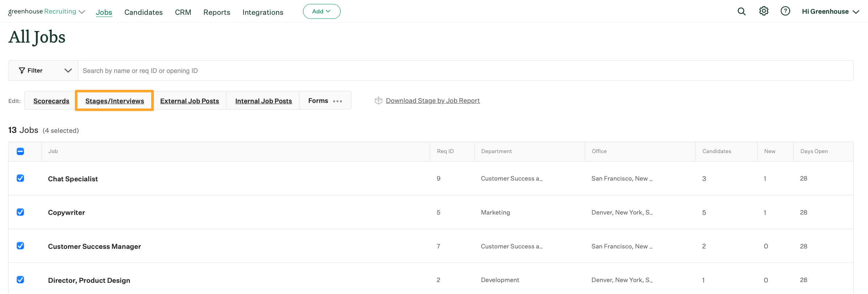Viewport: 868px width, 294px height.
Task: Go to the Jobs tab
Action: [104, 12]
